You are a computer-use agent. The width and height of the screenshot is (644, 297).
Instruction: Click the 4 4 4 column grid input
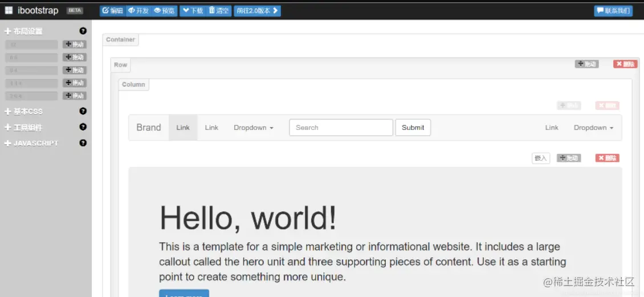click(x=31, y=83)
